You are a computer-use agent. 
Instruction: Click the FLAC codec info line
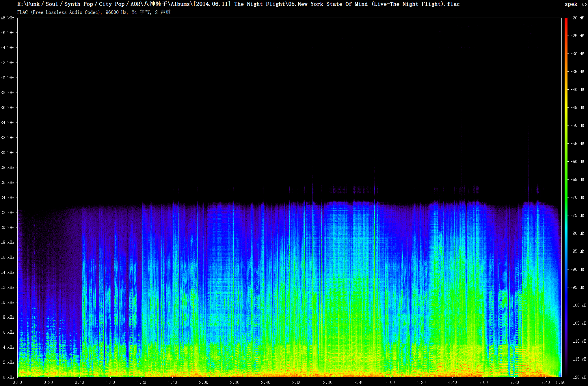(94, 12)
